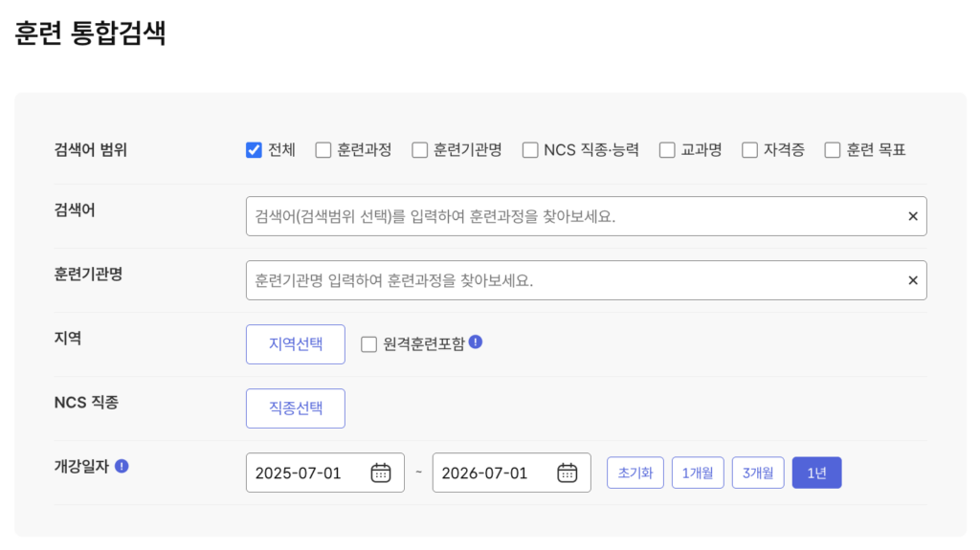Focus the 검색어 text input field
Screen dimensions: 980x550
pos(575,216)
